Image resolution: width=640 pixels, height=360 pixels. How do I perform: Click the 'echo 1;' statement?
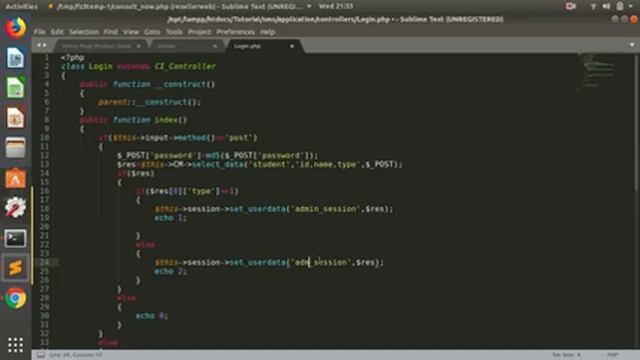[x=171, y=218]
